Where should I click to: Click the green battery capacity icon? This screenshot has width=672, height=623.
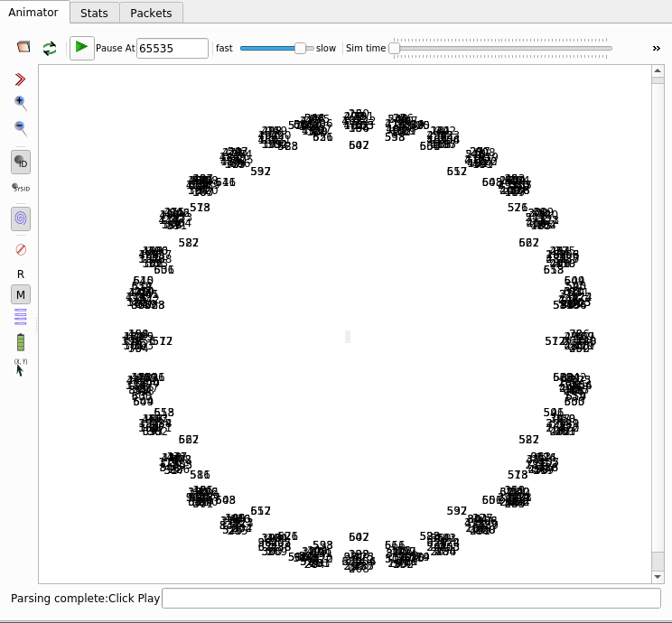tap(21, 343)
